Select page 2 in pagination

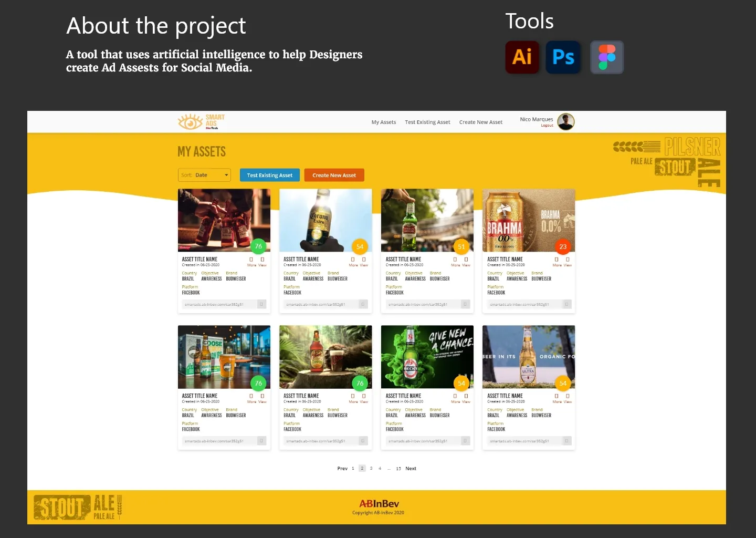coord(362,469)
